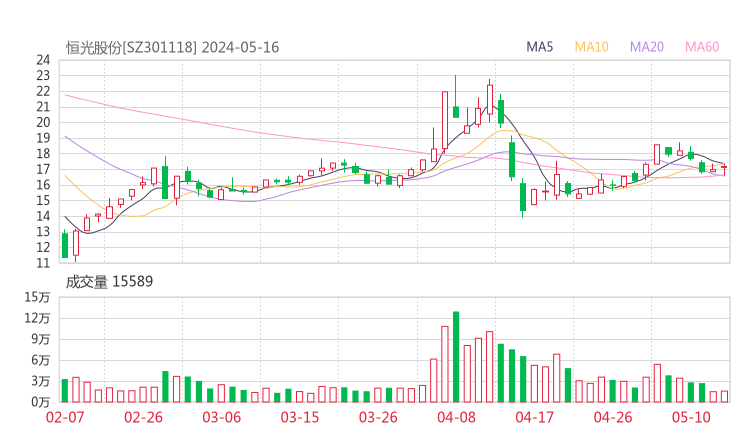Click the 6万 volume axis label

tap(41, 360)
